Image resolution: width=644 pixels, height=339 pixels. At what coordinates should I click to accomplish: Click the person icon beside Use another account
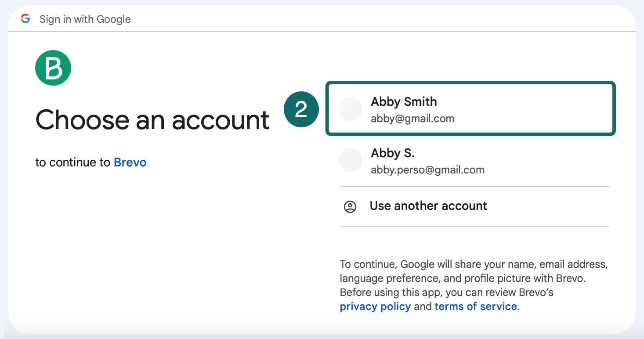point(350,206)
